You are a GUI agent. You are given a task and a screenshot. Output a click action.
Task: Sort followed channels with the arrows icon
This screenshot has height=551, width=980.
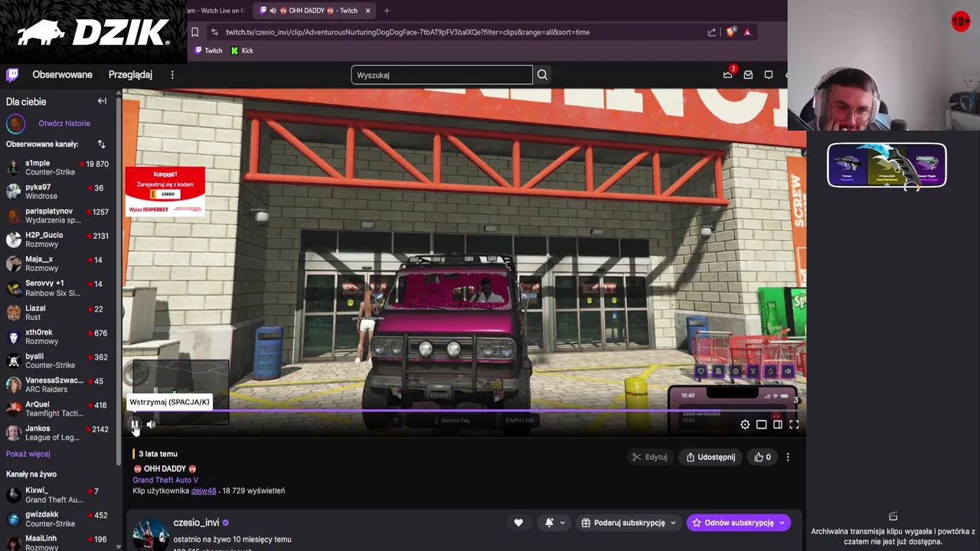(101, 144)
